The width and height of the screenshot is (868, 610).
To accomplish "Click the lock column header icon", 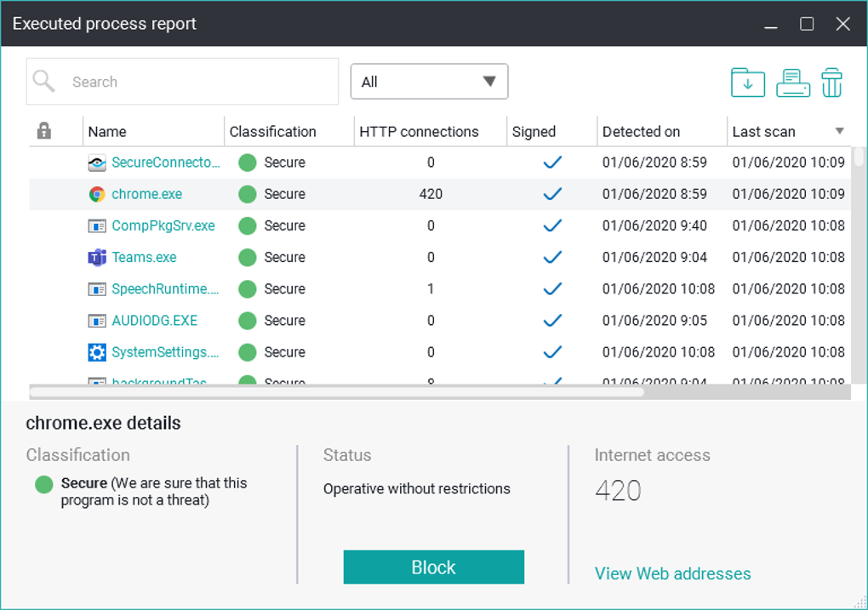I will click(43, 131).
